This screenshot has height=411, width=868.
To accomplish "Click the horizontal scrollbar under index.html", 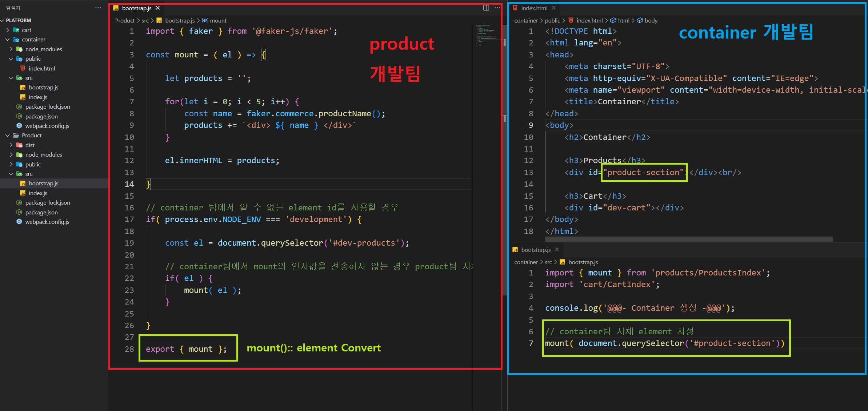I will (x=688, y=239).
